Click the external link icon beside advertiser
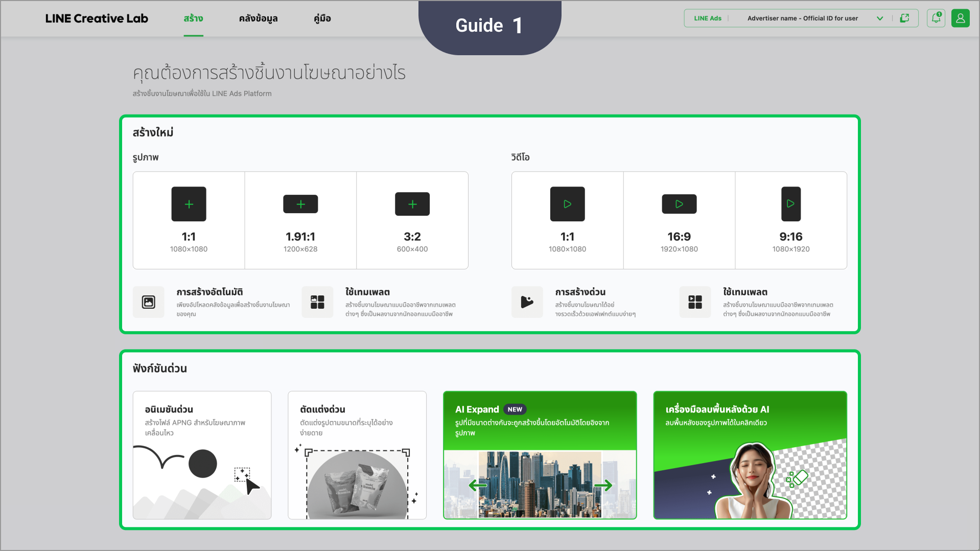The height and width of the screenshot is (551, 980). click(904, 18)
